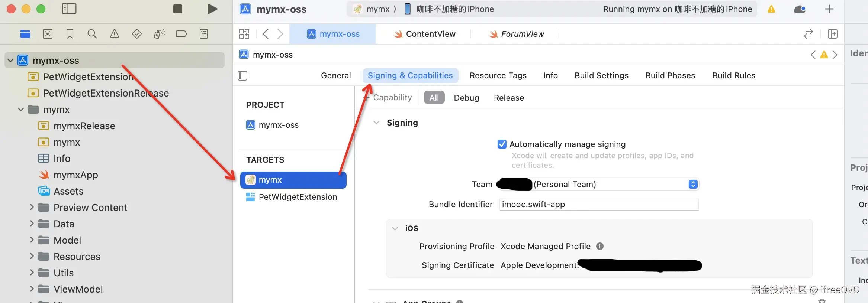Open the Build Rules tab
The height and width of the screenshot is (303, 868).
tap(734, 76)
